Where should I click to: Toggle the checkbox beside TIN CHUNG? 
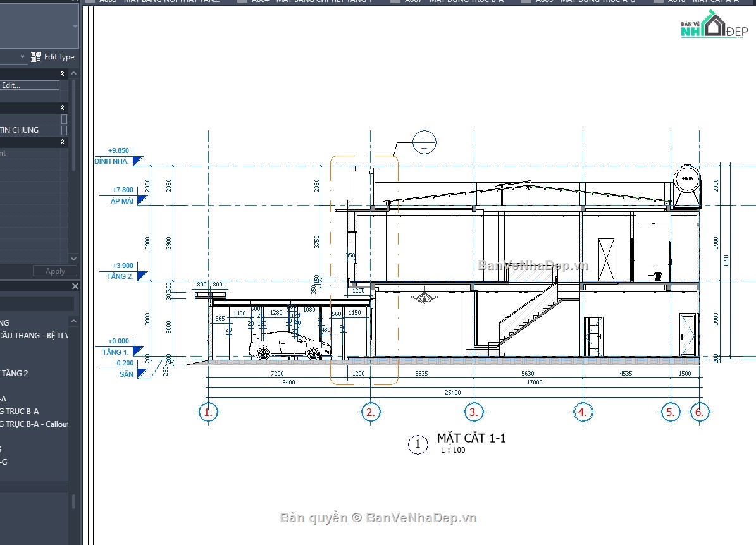65,130
